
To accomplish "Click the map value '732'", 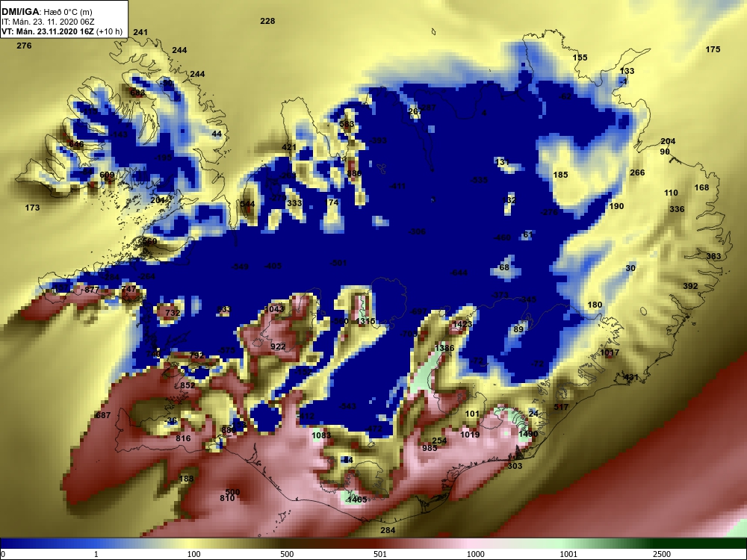I will coord(173,313).
